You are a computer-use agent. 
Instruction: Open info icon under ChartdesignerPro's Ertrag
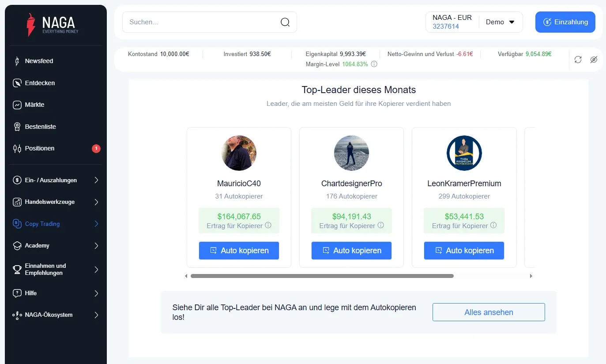(x=380, y=225)
